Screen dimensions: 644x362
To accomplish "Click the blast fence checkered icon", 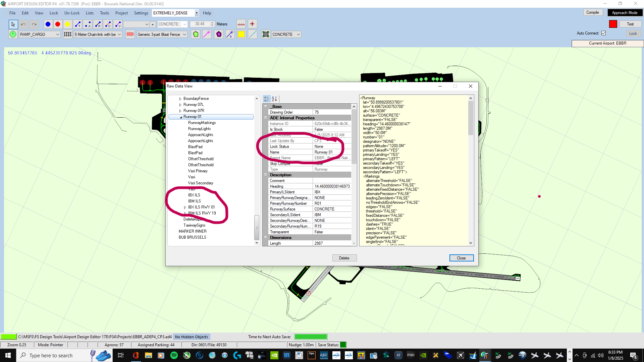I will 130,34.
